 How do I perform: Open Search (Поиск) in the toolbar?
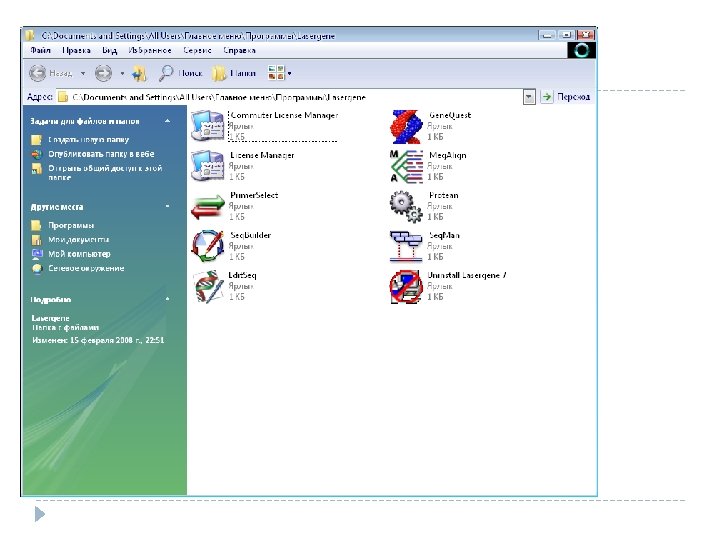[x=180, y=73]
